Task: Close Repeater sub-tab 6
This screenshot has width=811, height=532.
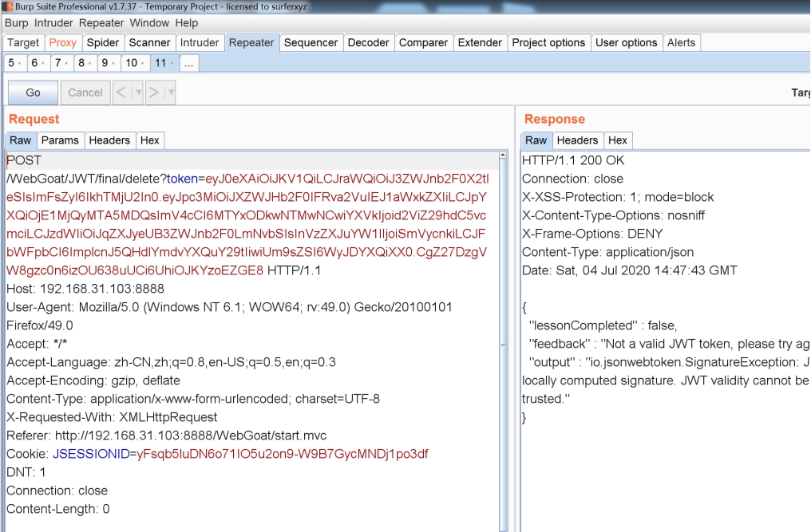Action: pyautogui.click(x=43, y=64)
